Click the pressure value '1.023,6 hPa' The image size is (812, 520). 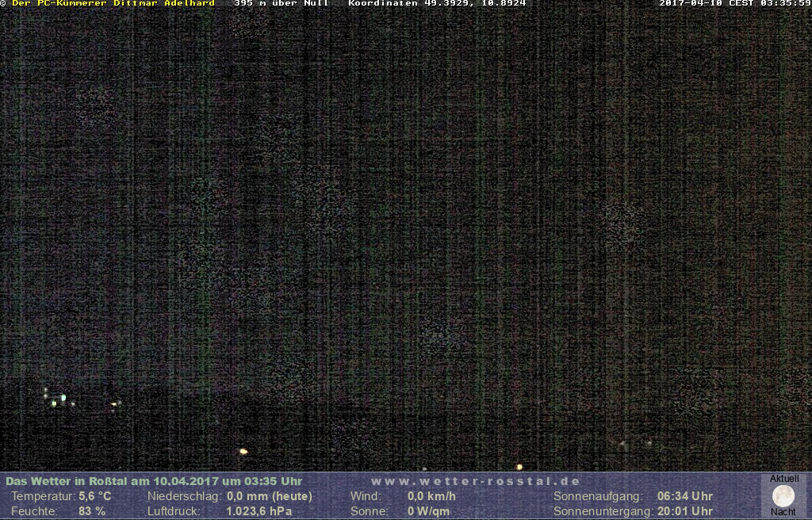pos(259,511)
